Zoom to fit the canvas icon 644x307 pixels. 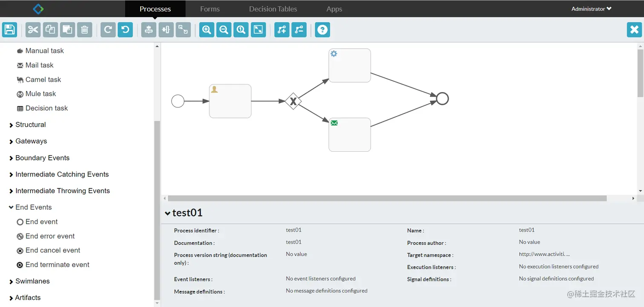(x=259, y=30)
